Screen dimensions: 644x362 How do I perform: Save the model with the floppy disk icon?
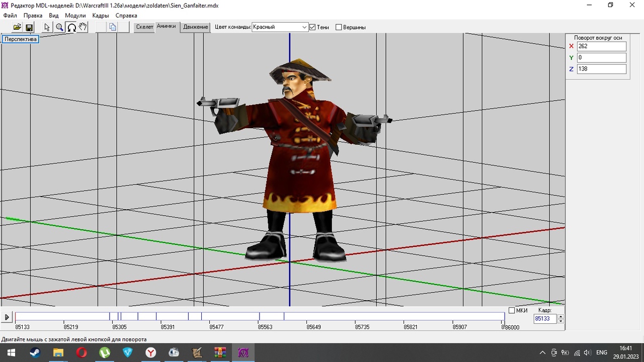[x=29, y=27]
